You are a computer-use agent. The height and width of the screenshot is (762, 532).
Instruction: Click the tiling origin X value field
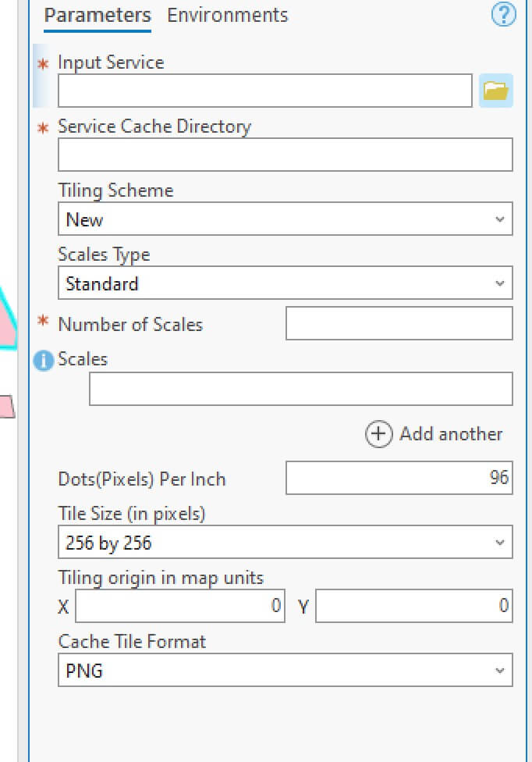click(x=179, y=606)
